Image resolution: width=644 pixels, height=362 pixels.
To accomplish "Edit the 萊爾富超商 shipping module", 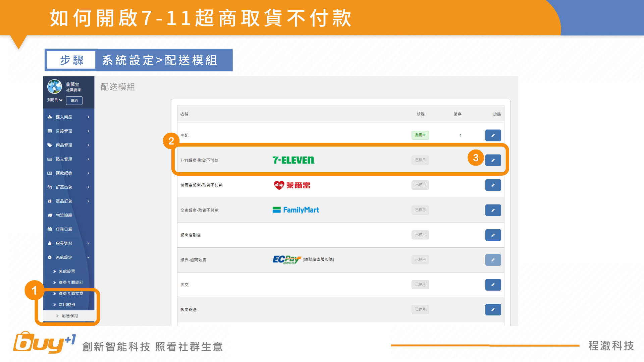I will (x=493, y=185).
